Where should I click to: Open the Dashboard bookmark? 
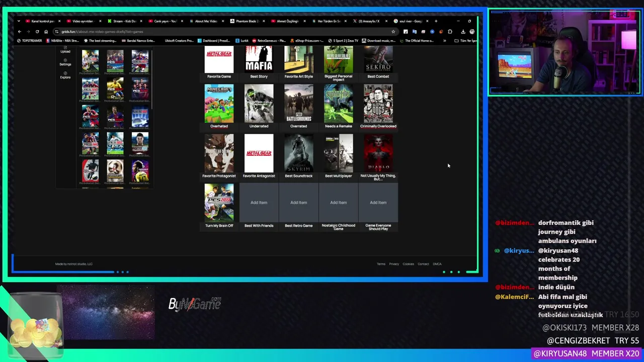click(x=215, y=41)
